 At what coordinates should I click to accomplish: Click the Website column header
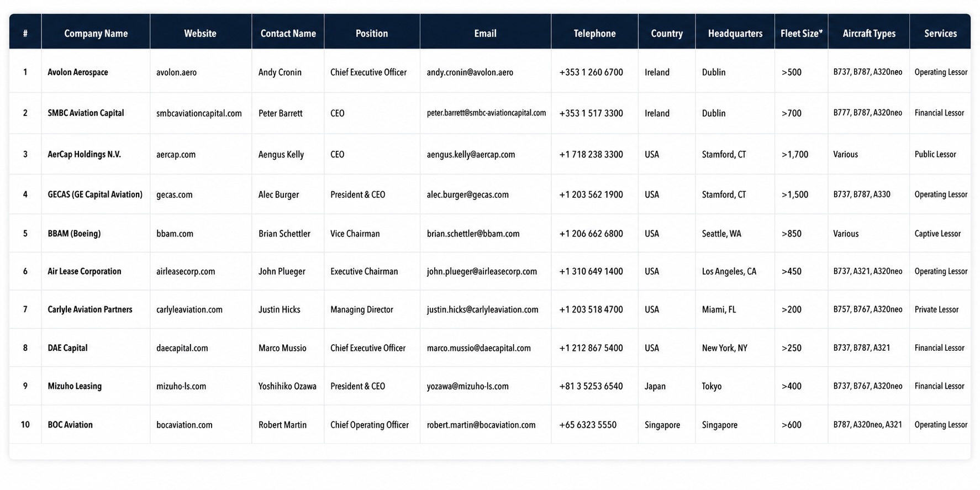(200, 33)
